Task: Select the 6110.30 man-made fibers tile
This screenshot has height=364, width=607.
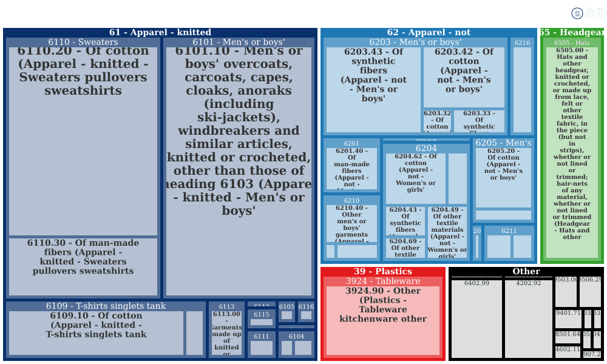Action: coord(83,267)
